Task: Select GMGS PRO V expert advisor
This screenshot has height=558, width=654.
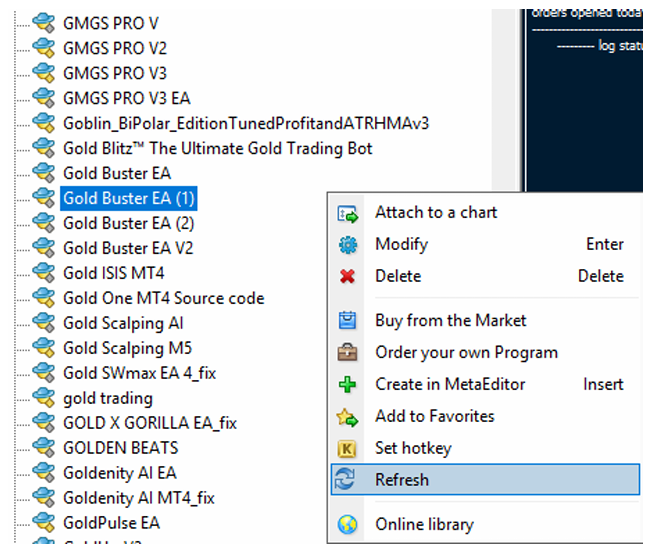Action: point(111,23)
